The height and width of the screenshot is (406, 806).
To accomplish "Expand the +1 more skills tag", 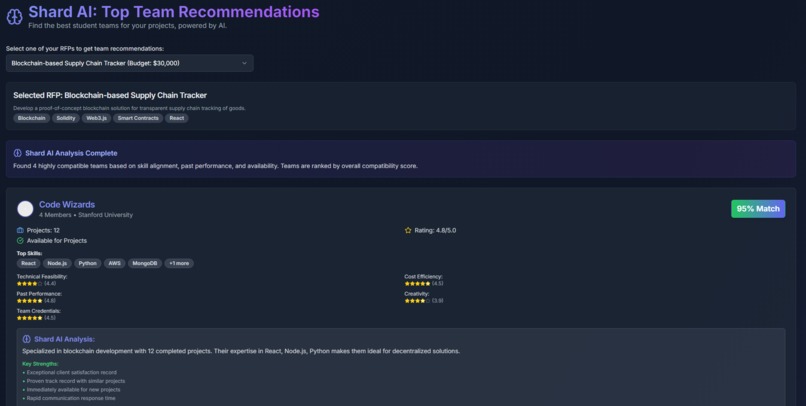I will pos(179,263).
